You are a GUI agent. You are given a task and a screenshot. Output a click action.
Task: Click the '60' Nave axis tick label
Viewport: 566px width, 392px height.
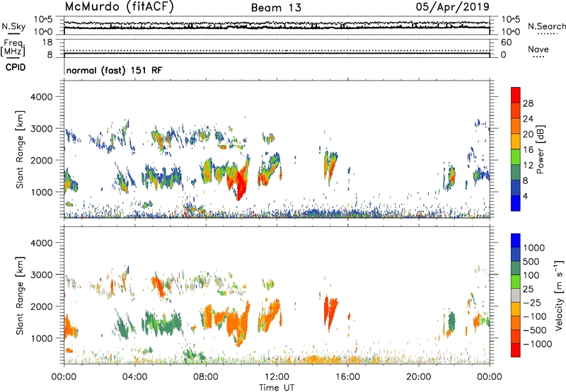506,42
